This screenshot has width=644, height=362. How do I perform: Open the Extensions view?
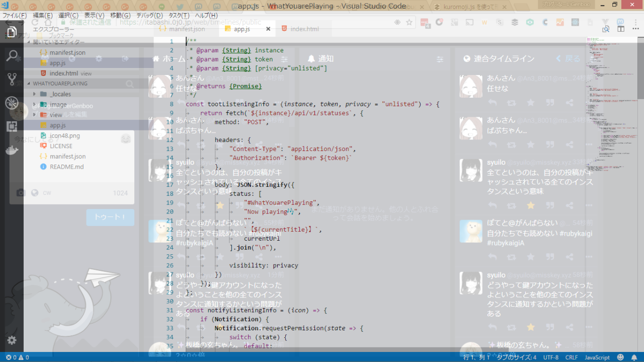click(x=12, y=126)
